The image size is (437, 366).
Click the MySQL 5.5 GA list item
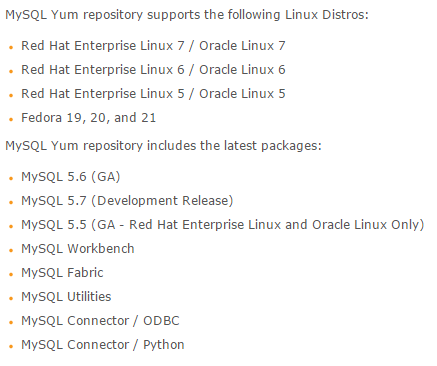(223, 225)
